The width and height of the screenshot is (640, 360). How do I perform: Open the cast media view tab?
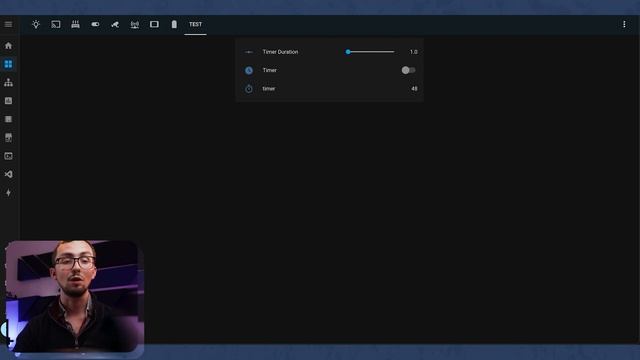coord(56,24)
